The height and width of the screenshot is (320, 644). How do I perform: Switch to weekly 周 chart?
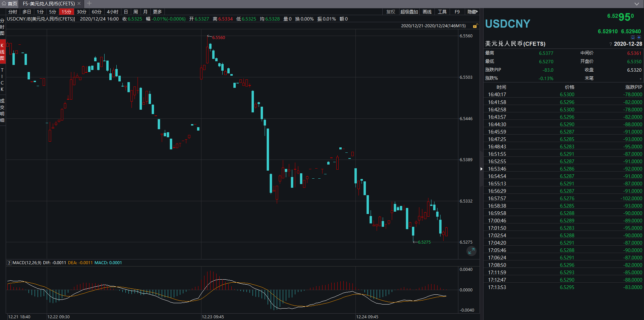tap(136, 12)
